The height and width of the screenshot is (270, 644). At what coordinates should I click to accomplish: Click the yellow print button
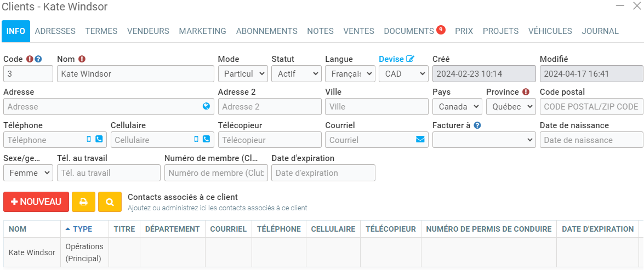(83, 202)
